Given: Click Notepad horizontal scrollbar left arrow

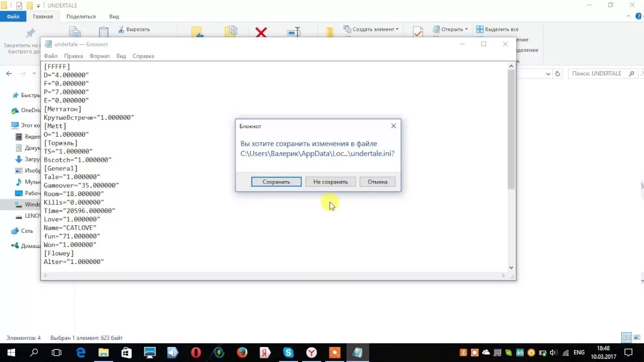Looking at the screenshot, I should tap(45, 276).
